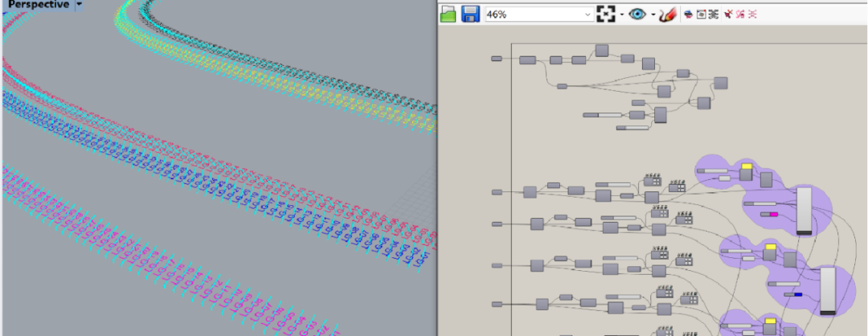Click the magenta color swatch in the purple group

pos(774,215)
